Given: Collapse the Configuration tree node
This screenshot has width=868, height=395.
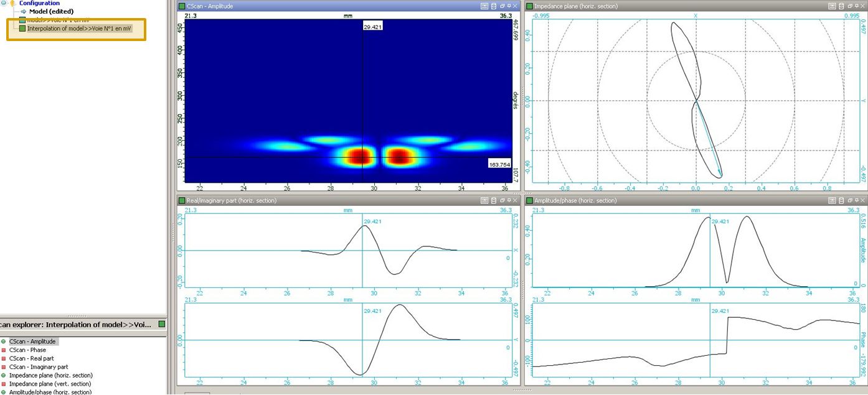Looking at the screenshot, I should click(4, 3).
